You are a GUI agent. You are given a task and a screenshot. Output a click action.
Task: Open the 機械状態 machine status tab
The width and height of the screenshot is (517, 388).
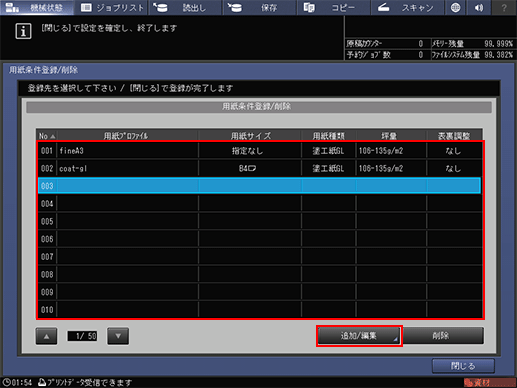pos(37,7)
